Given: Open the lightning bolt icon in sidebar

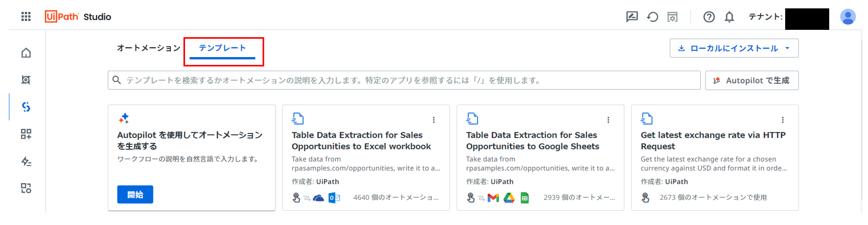Looking at the screenshot, I should pos(26,161).
